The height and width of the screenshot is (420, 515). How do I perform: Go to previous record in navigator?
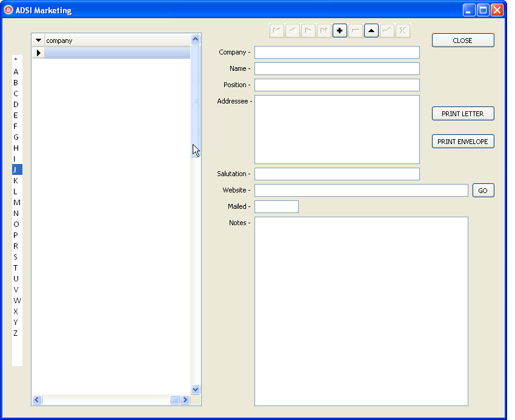[293, 30]
